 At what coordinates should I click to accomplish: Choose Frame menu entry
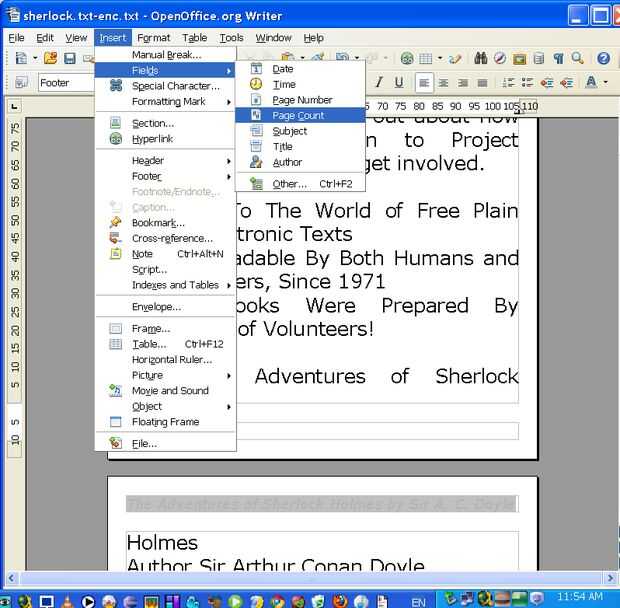coord(165,329)
